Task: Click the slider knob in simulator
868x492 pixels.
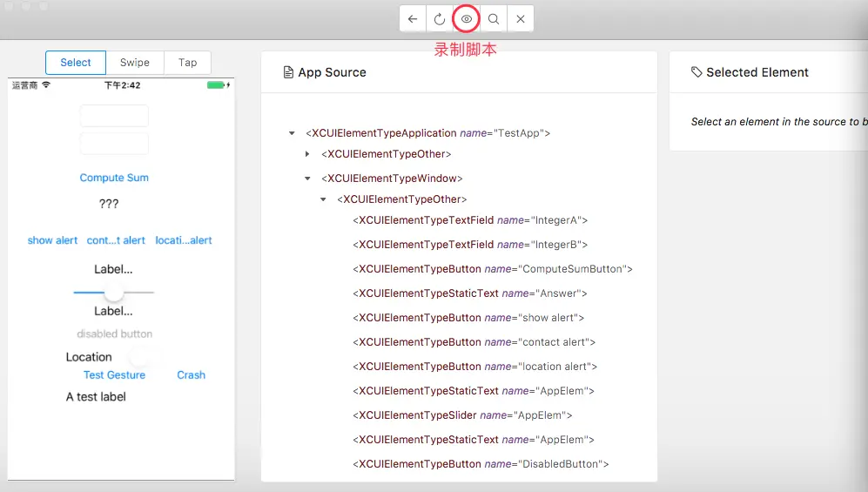Action: pyautogui.click(x=114, y=292)
